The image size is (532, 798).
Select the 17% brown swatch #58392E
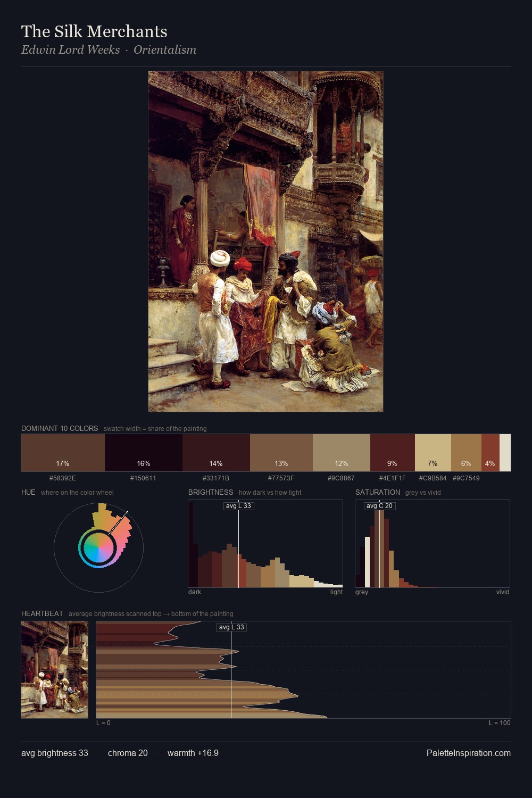(x=63, y=453)
